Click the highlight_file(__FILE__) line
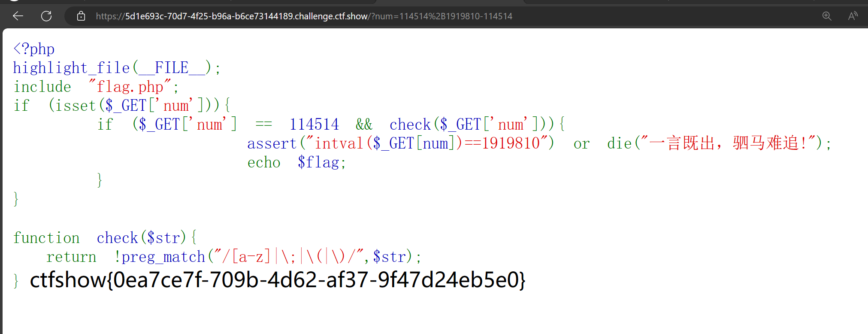The image size is (868, 334). [117, 68]
